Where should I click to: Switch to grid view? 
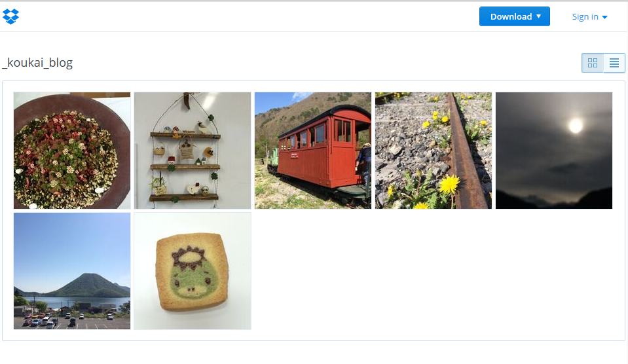pyautogui.click(x=593, y=63)
